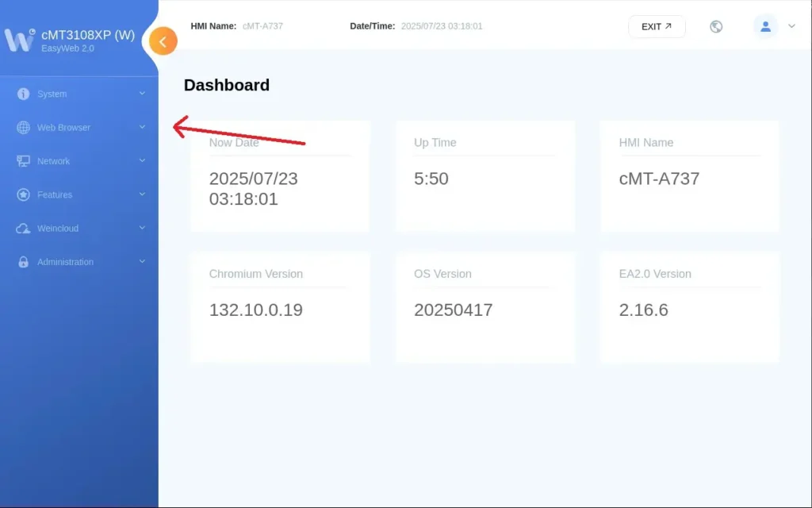
Task: Expand the Web Browser menu chevron
Action: click(142, 127)
